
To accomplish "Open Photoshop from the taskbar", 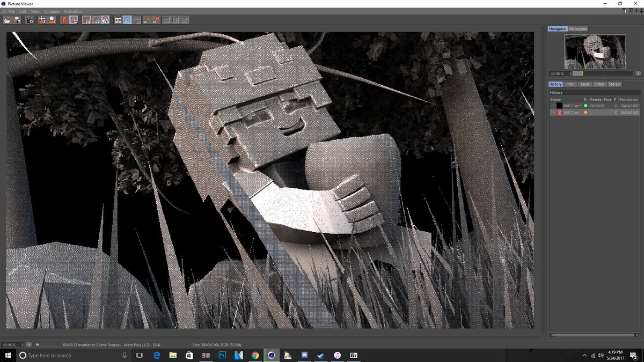I will point(222,355).
